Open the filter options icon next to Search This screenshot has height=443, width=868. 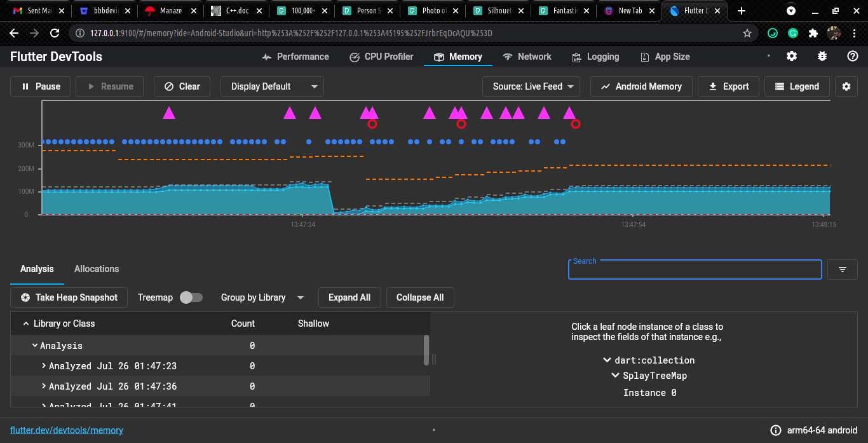(x=842, y=269)
